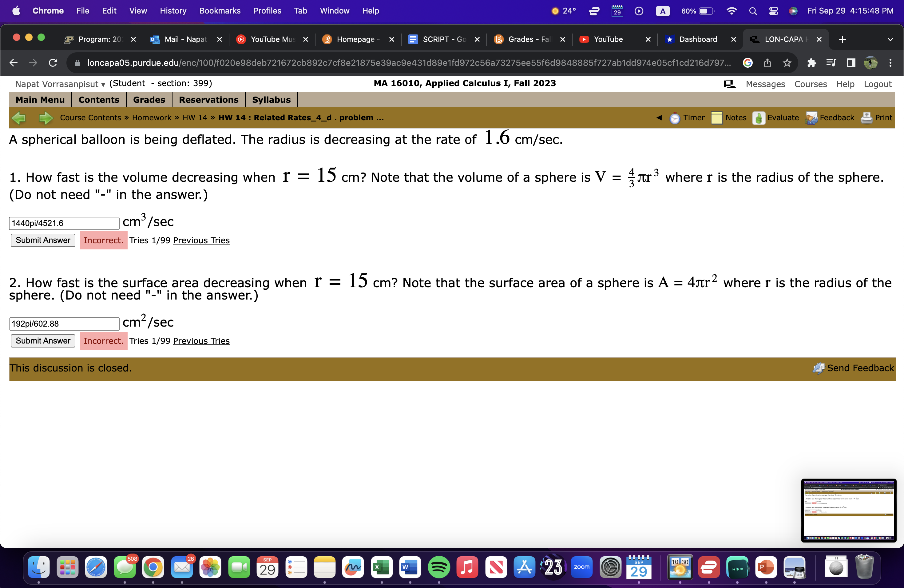Open the Timer tool

(693, 118)
